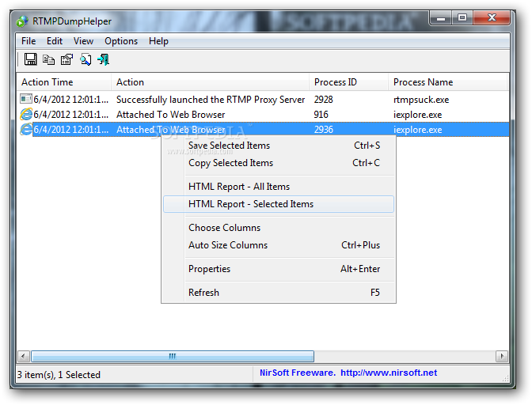Click the Copy Selected Items toolbar icon
This screenshot has width=532, height=405.
point(48,59)
